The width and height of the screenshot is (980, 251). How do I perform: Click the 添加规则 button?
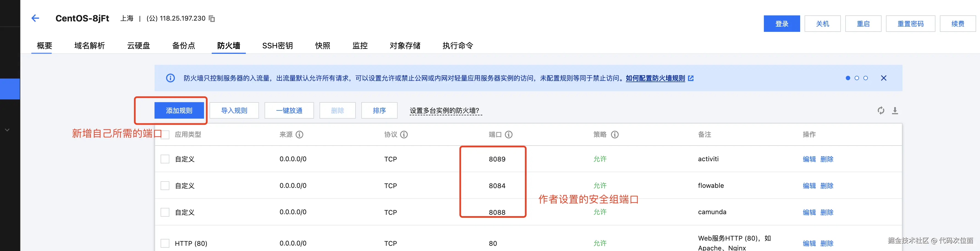179,110
